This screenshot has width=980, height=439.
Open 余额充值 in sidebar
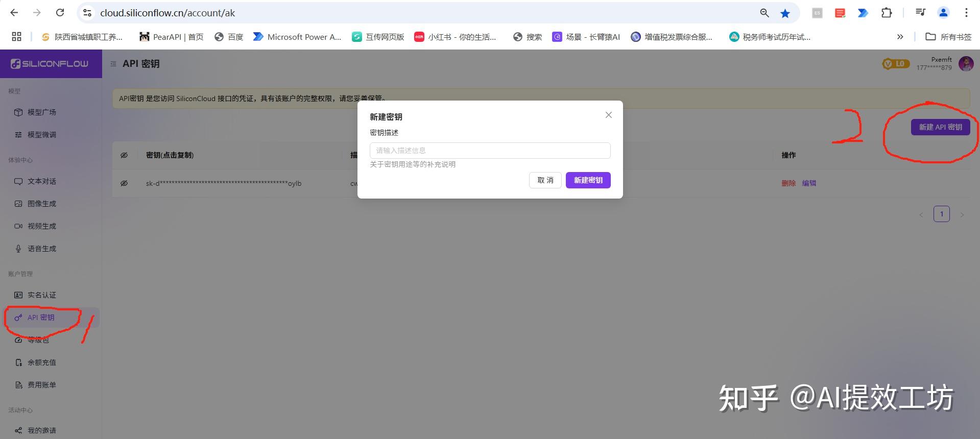point(42,362)
